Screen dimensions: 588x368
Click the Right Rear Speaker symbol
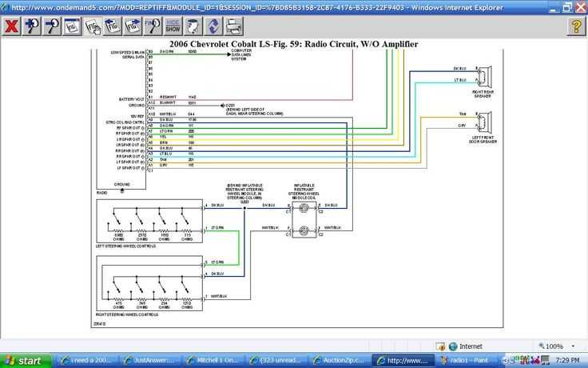[484, 75]
